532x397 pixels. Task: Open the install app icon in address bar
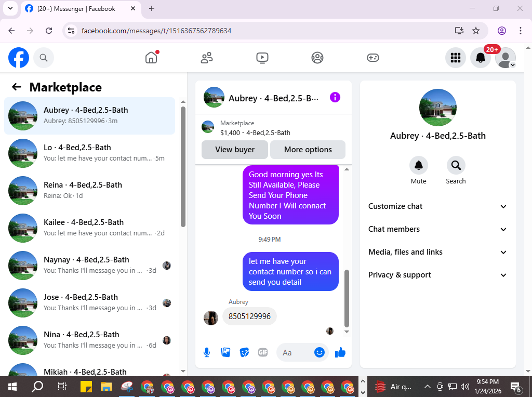pyautogui.click(x=459, y=31)
